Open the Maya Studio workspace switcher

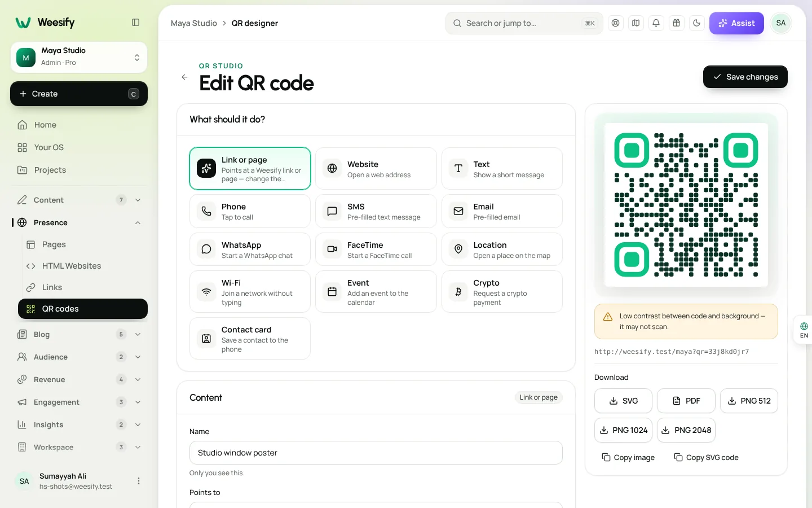pos(79,58)
